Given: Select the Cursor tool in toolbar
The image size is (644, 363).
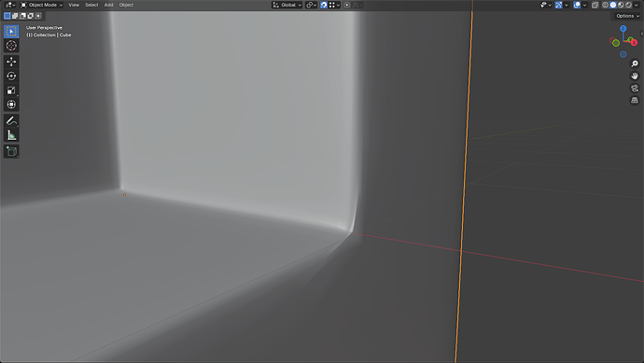Looking at the screenshot, I should [x=11, y=46].
